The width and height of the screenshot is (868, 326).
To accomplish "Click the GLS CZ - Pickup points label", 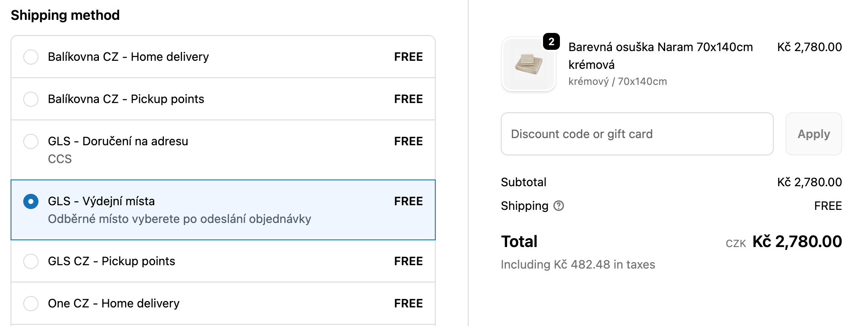I will (x=111, y=261).
